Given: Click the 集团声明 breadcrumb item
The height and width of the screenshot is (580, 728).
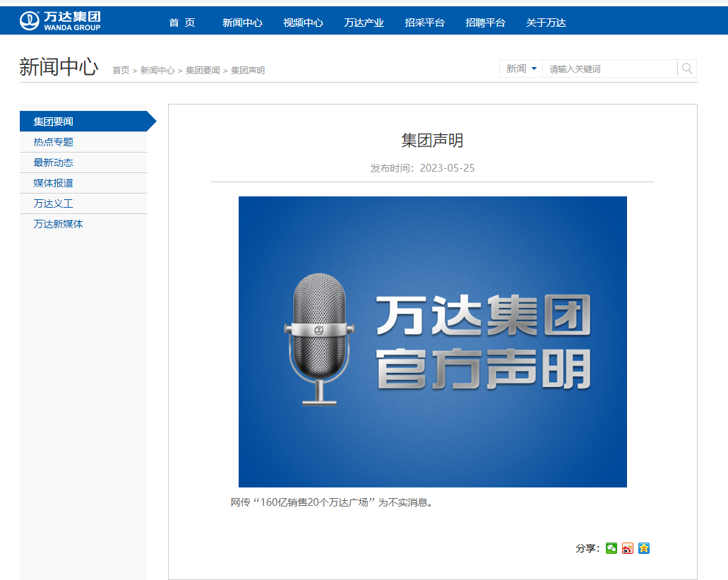Looking at the screenshot, I should point(248,71).
